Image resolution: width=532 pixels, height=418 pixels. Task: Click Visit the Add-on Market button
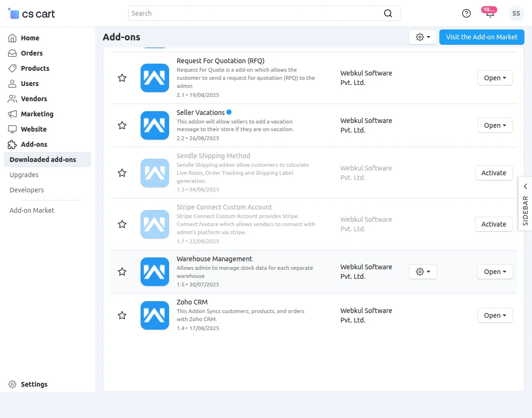(x=482, y=37)
